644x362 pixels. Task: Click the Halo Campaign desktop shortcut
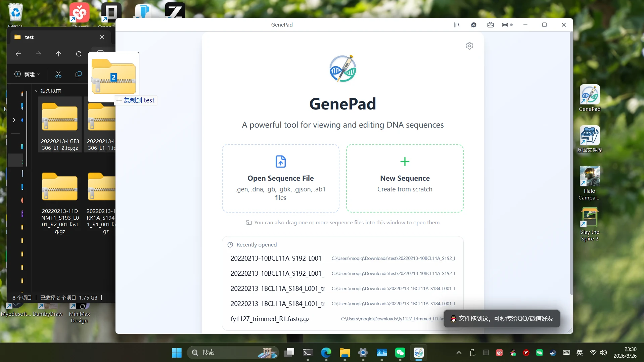590,183
